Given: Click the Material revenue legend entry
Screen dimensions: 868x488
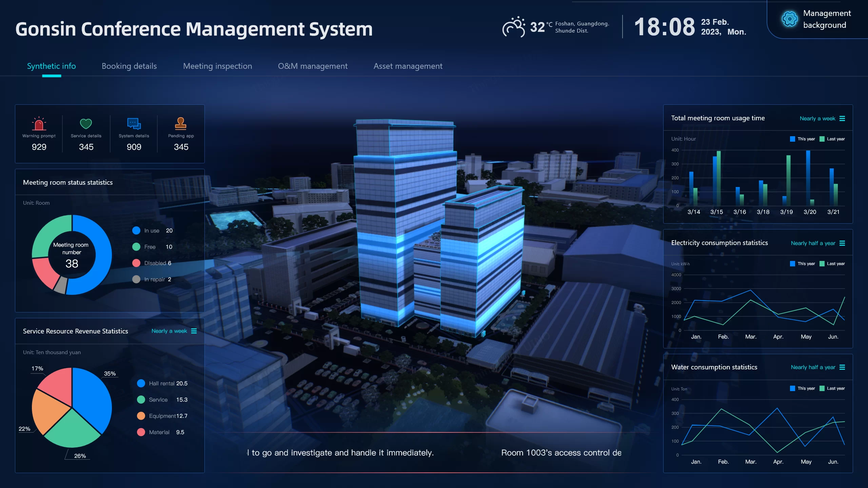Looking at the screenshot, I should coord(161,432).
